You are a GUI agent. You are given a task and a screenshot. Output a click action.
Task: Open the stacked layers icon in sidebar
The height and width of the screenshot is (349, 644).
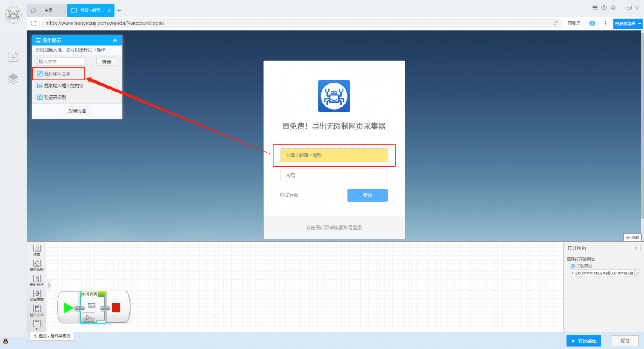click(13, 79)
